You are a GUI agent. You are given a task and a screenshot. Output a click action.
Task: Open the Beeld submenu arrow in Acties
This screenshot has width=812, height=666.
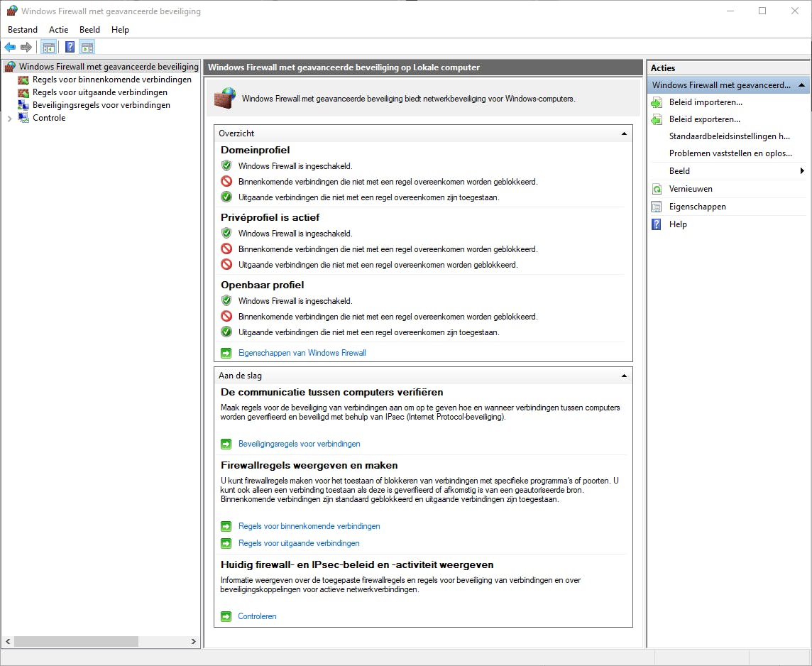(801, 171)
